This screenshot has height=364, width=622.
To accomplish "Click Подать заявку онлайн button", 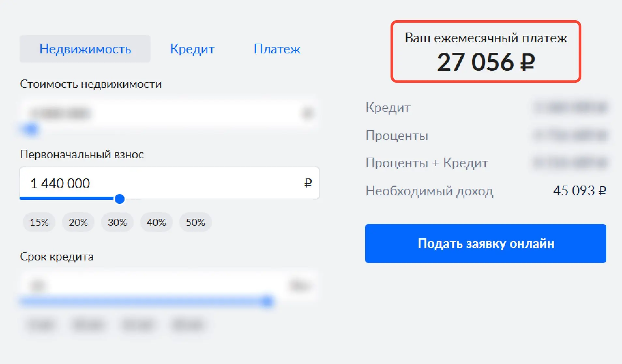I will point(485,244).
